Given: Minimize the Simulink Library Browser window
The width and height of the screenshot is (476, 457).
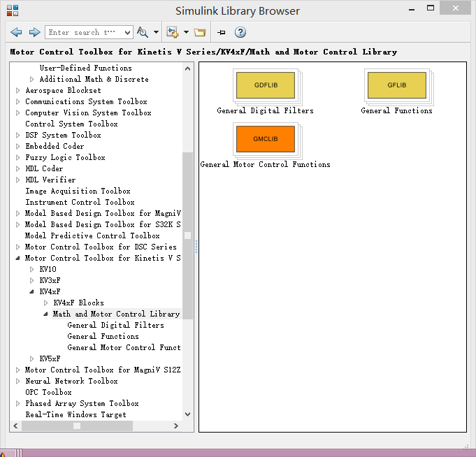Looking at the screenshot, I should click(x=412, y=9).
